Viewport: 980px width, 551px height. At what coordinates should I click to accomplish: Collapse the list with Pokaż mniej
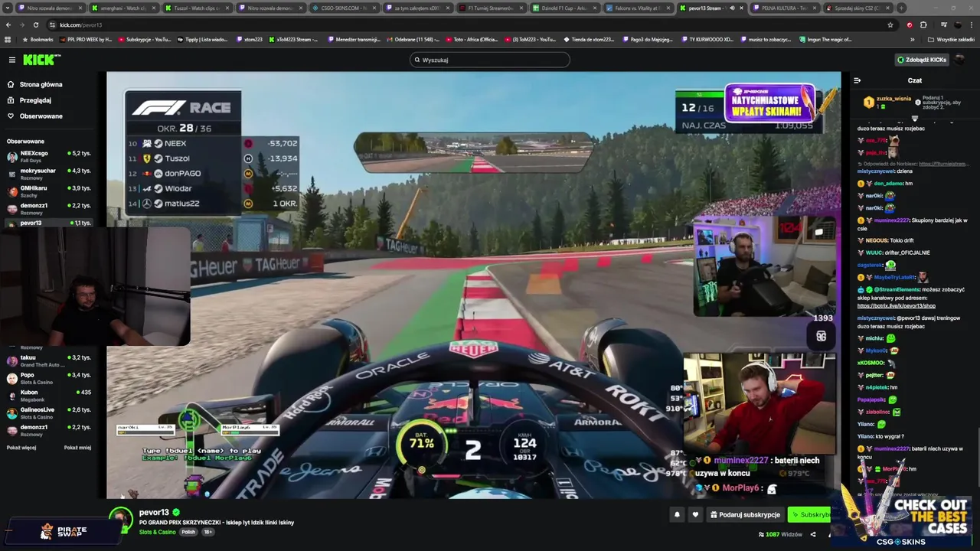(x=77, y=448)
